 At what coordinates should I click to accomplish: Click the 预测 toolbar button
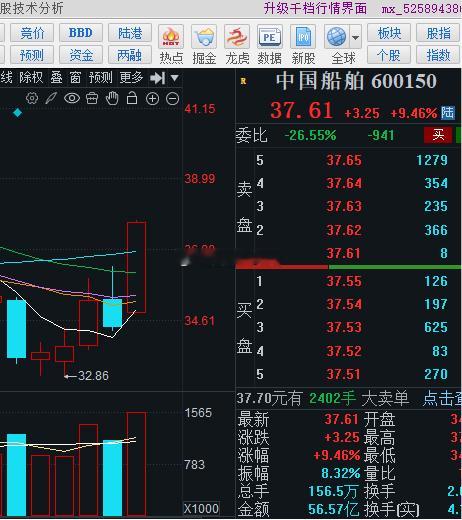point(32,55)
